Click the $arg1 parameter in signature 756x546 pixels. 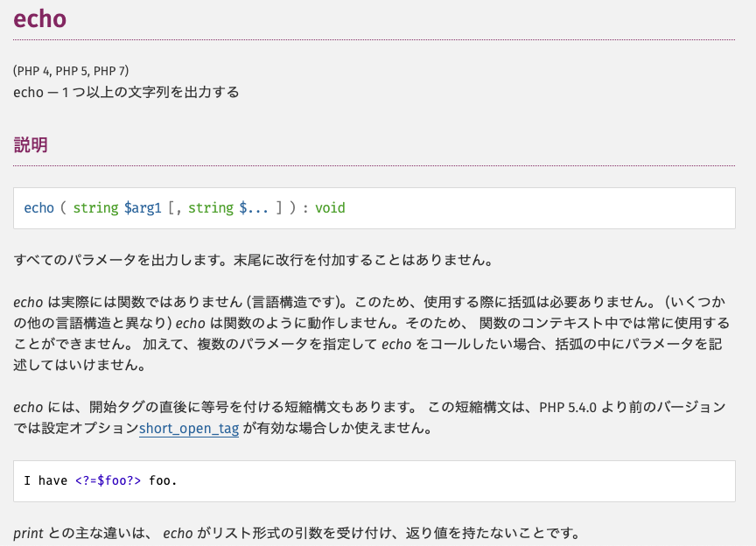[x=143, y=208]
